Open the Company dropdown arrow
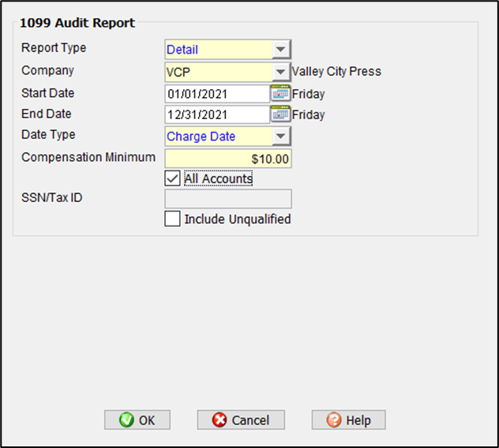Viewport: 499px width, 448px height. tap(282, 72)
